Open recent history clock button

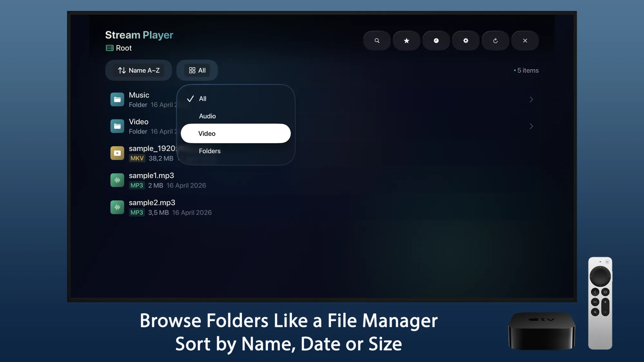click(436, 41)
